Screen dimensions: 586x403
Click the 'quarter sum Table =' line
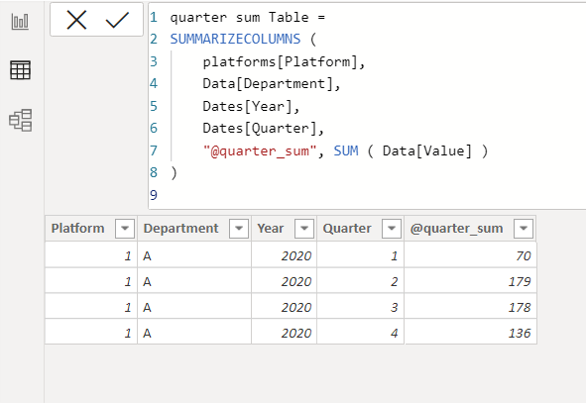[247, 18]
